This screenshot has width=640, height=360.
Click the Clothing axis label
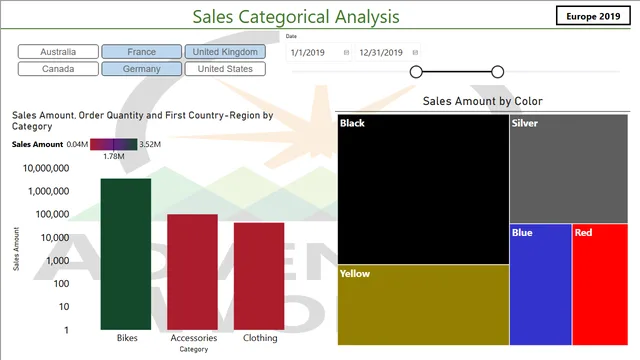click(260, 338)
